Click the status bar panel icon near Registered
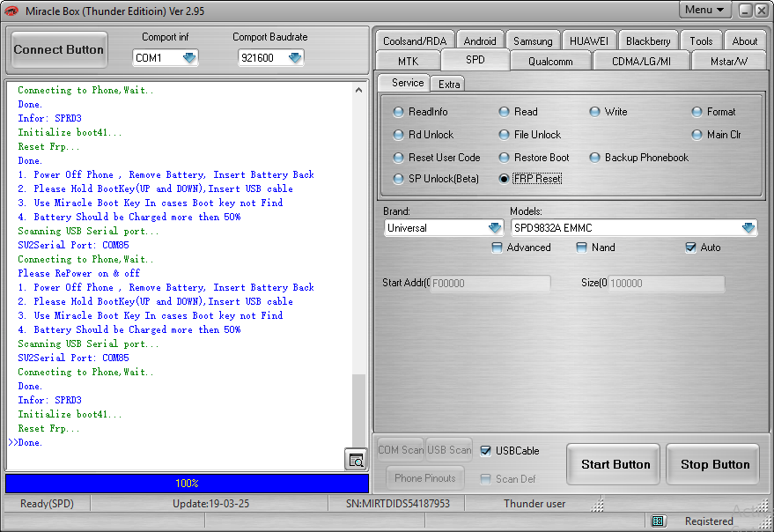 [x=658, y=521]
